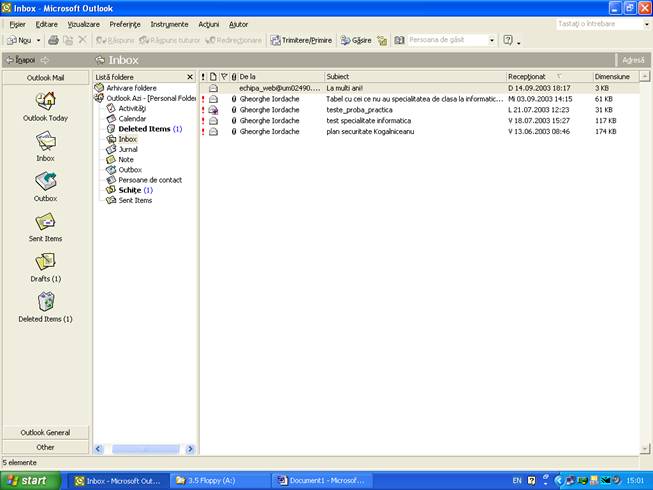Open the Instrumente menu
653x490 pixels.
coord(169,25)
